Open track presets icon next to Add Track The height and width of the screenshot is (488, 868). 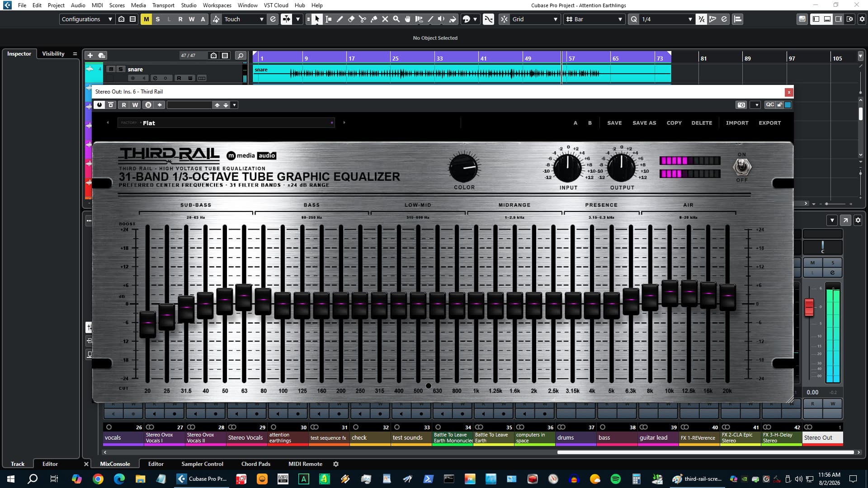[x=102, y=55]
